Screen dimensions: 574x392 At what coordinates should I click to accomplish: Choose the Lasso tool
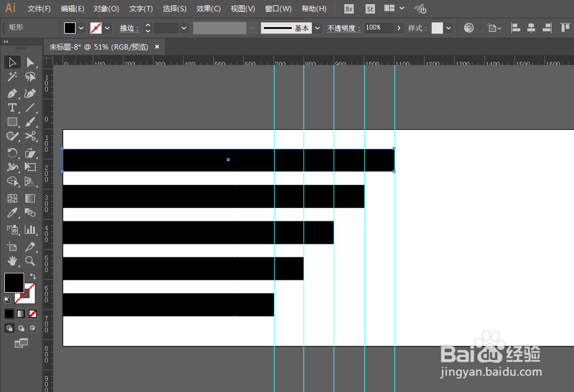30,77
